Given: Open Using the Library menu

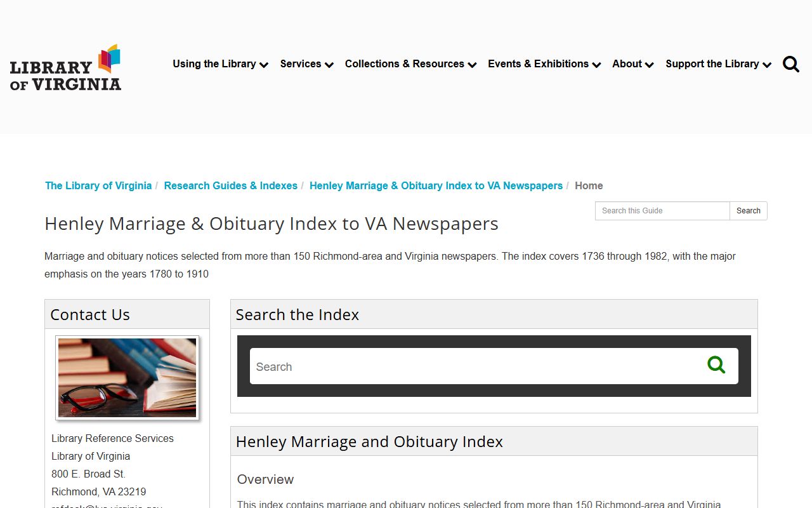Looking at the screenshot, I should (x=214, y=63).
